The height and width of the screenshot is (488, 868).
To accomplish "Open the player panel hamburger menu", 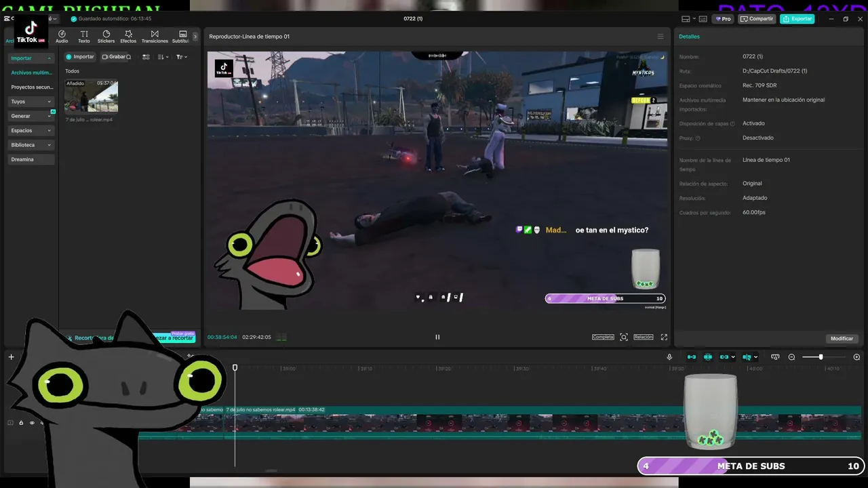I will pos(660,37).
